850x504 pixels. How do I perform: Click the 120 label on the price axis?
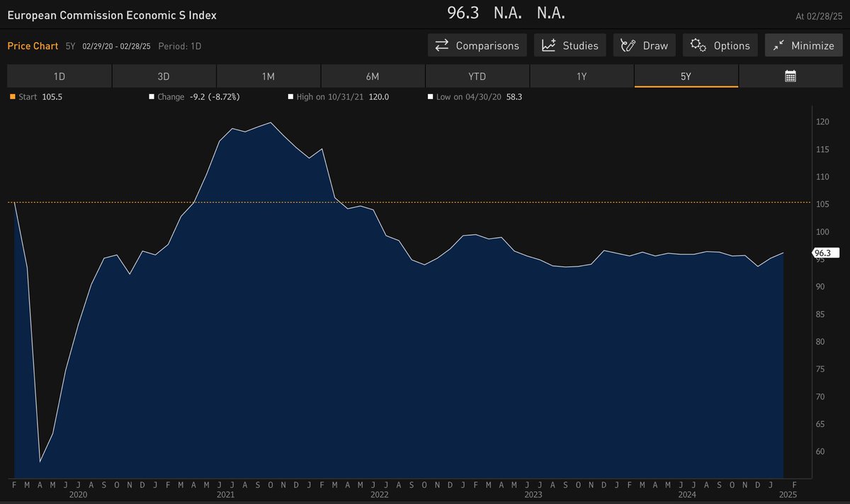pyautogui.click(x=822, y=122)
